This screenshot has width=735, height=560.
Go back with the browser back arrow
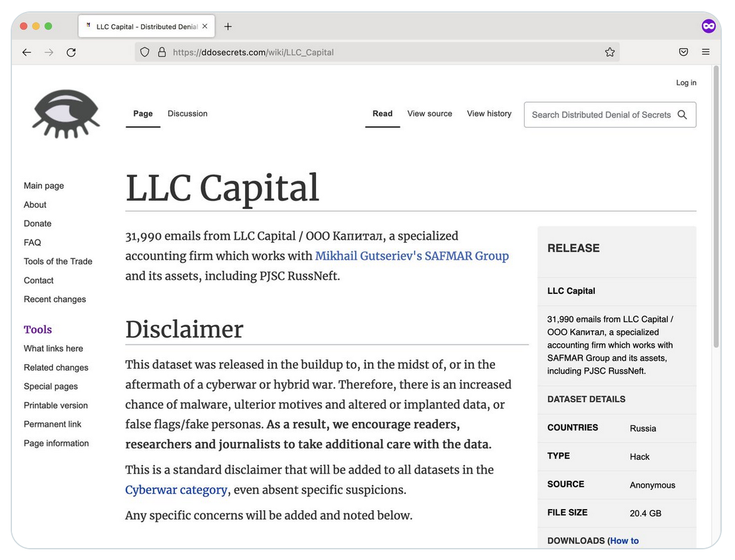[27, 53]
